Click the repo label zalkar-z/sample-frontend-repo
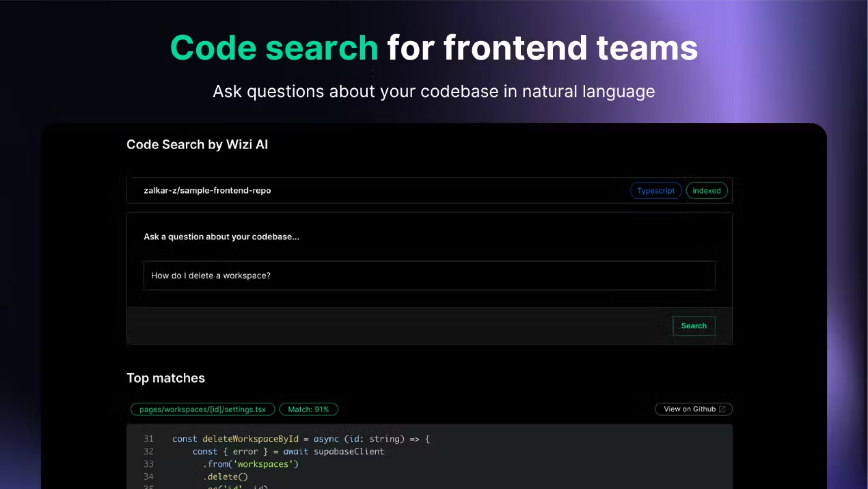868x489 pixels. pyautogui.click(x=207, y=190)
